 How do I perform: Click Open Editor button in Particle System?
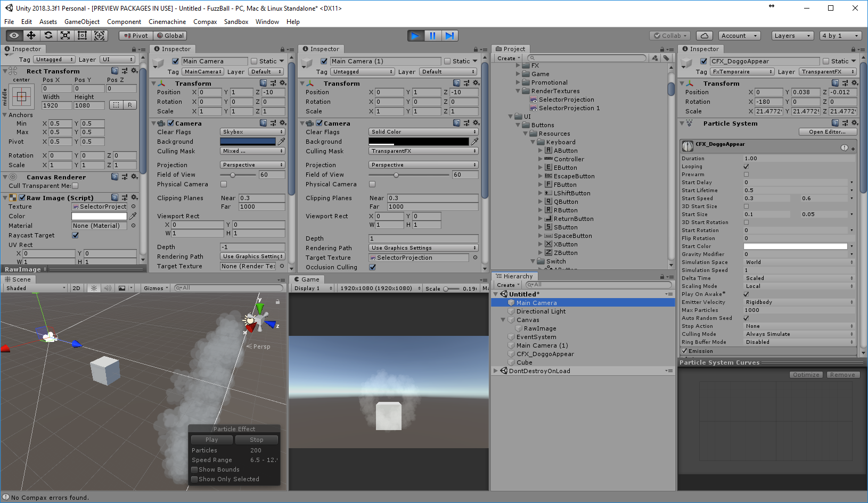827,132
